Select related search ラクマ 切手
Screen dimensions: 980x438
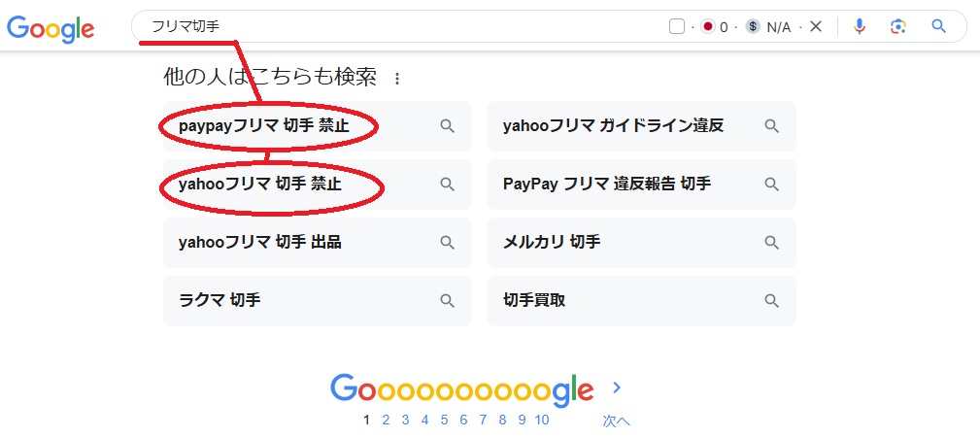(x=317, y=300)
